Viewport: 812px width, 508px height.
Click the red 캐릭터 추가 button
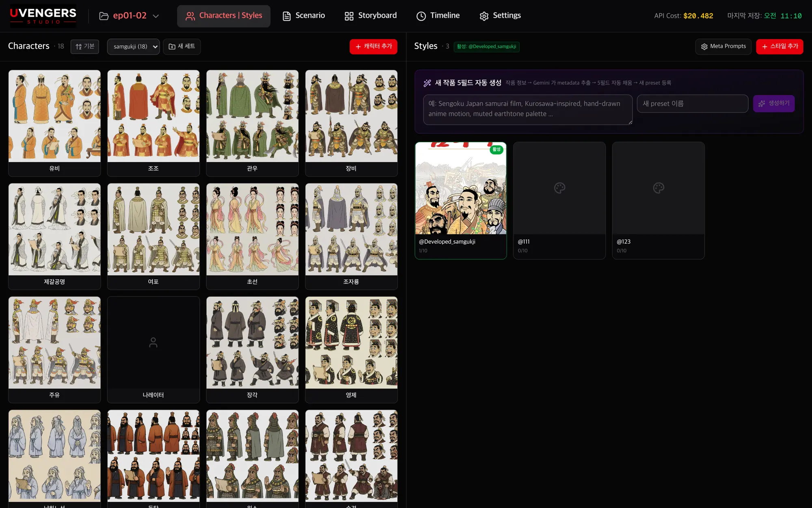pos(374,46)
